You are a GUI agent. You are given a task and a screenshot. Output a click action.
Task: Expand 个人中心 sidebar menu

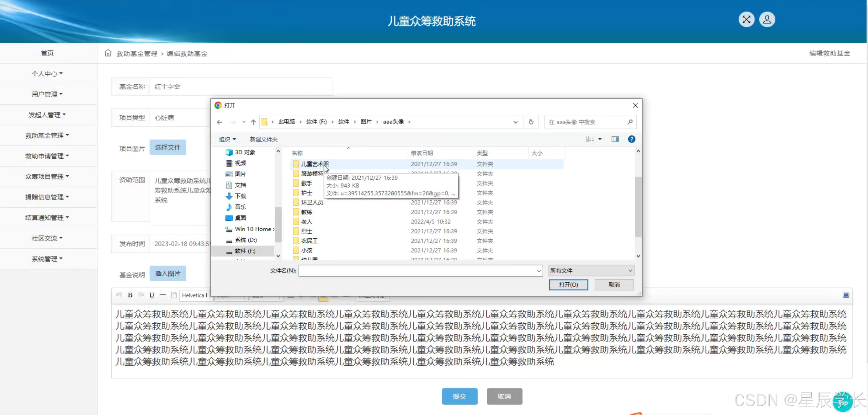47,74
